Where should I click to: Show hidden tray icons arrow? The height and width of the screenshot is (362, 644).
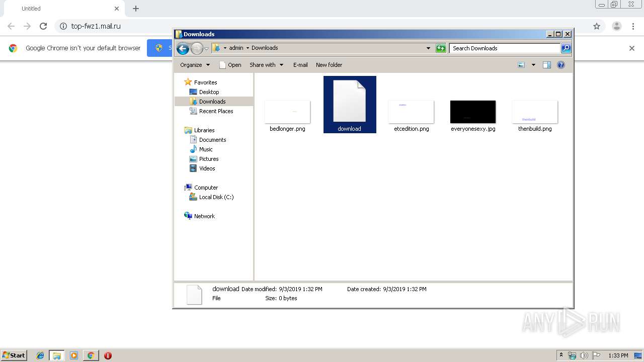click(561, 355)
